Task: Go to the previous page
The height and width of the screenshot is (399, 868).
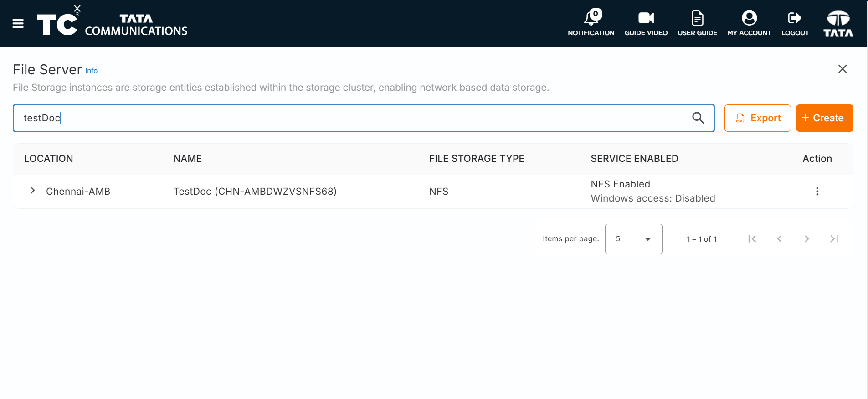Action: click(x=780, y=239)
